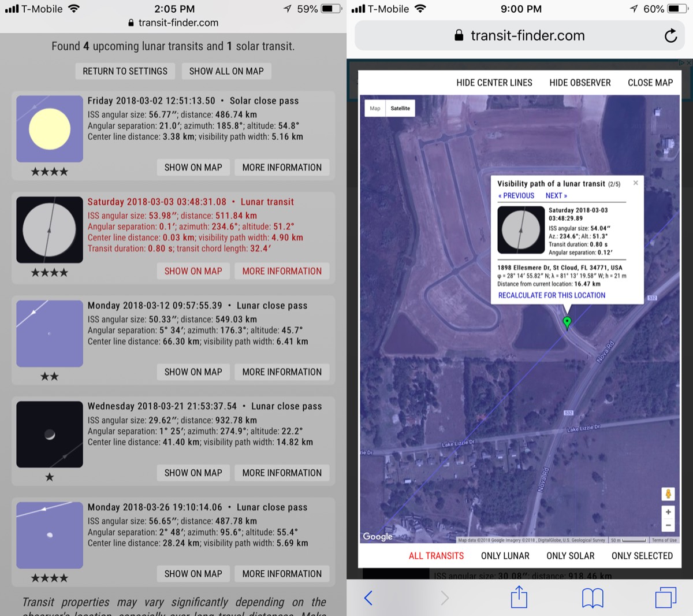Click Close Map
Image resolution: width=693 pixels, height=616 pixels.
tap(650, 83)
